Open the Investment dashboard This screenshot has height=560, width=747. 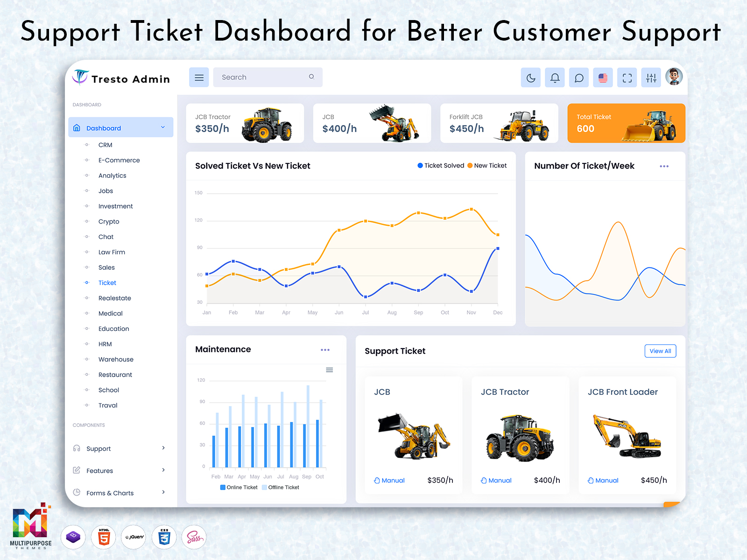(116, 206)
